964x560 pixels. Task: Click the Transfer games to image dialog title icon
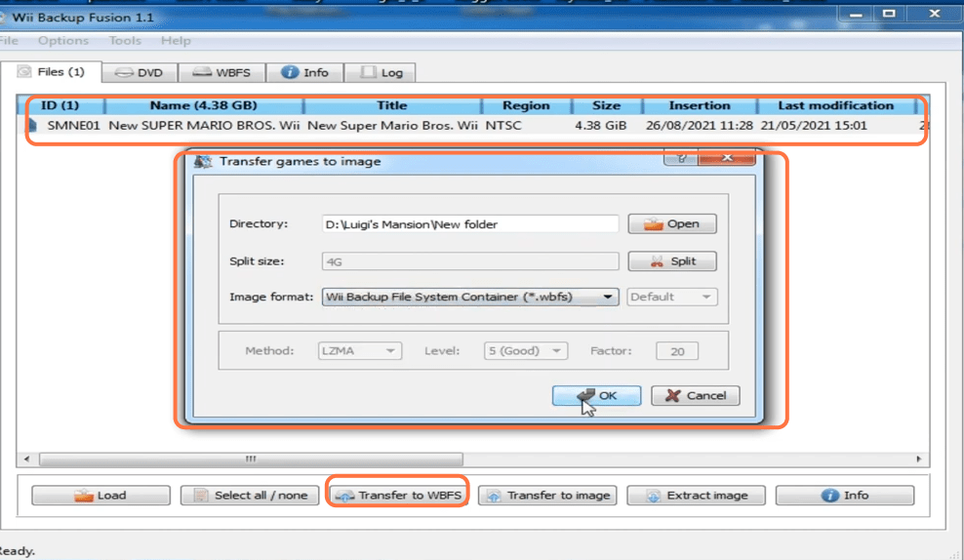point(203,162)
